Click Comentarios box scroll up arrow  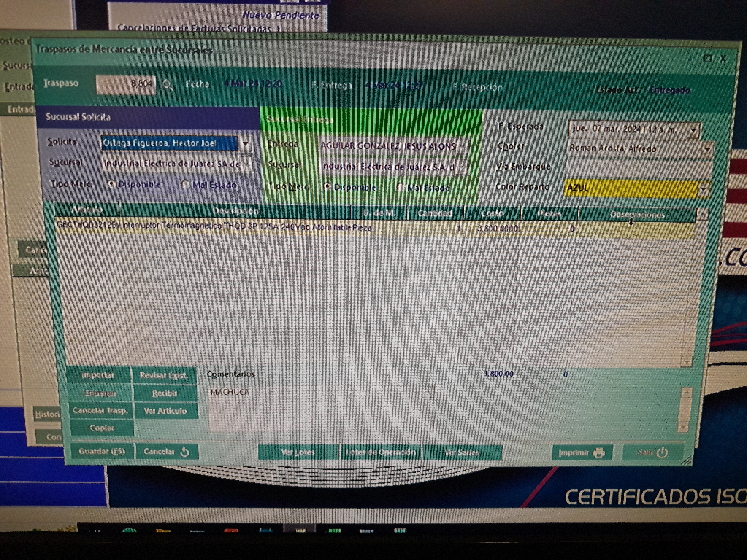428,392
